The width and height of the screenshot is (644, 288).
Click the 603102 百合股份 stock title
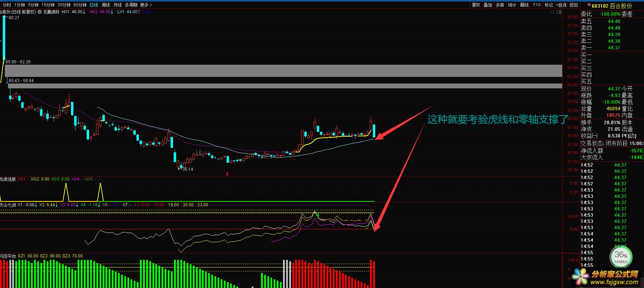[x=612, y=6]
